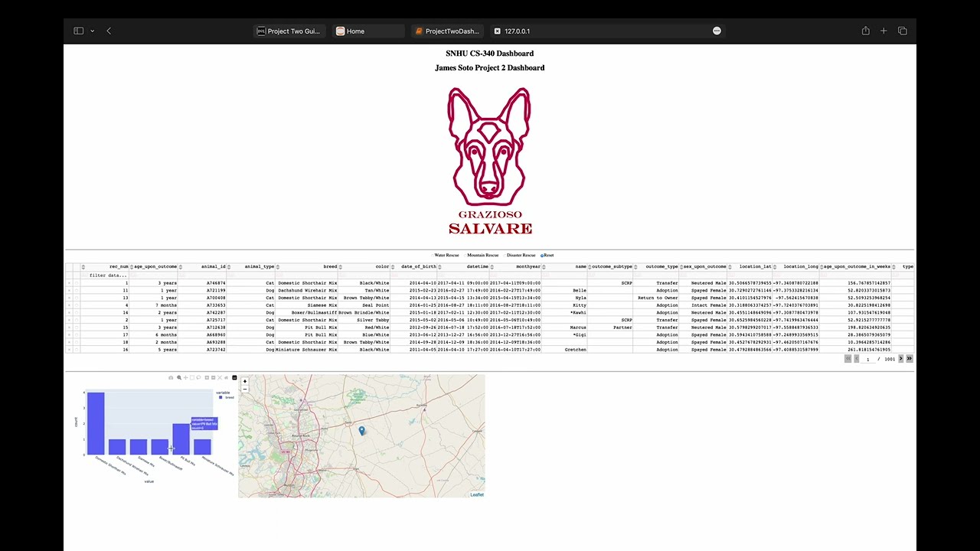The width and height of the screenshot is (980, 551).
Task: Click the Return to Owner outcome cell
Action: 658,298
